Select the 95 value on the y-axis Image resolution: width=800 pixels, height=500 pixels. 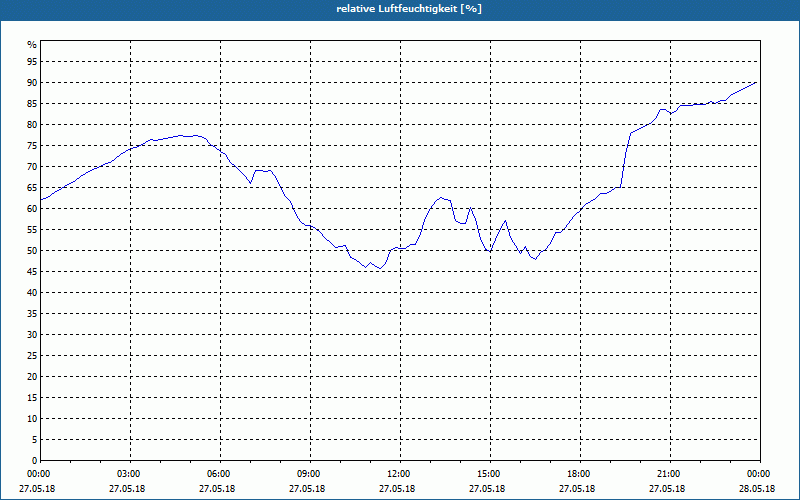coord(32,62)
